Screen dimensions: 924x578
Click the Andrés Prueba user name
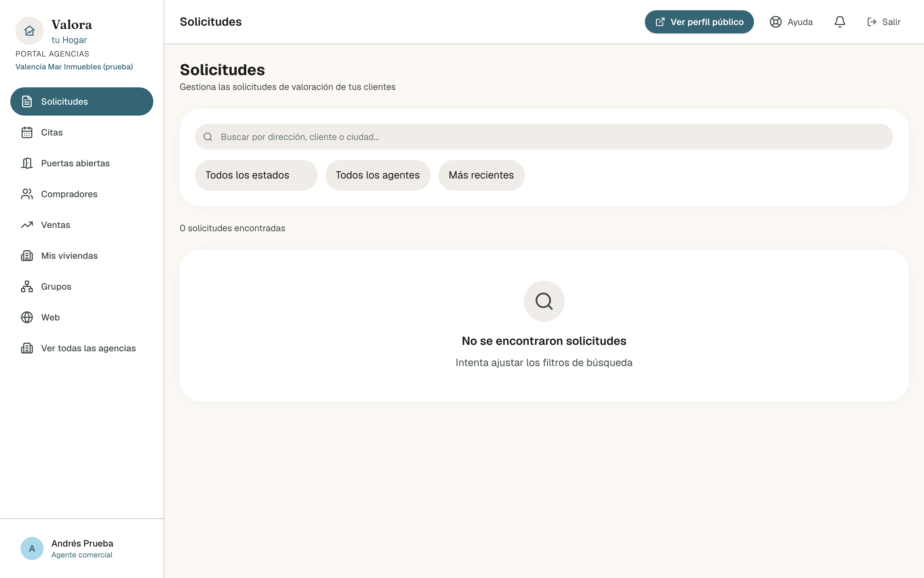82,543
